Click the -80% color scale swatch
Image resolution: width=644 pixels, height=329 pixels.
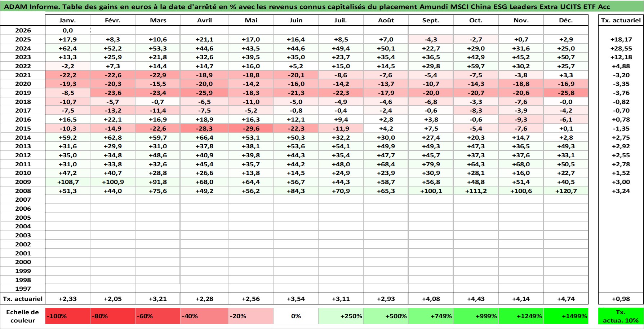tap(113, 316)
